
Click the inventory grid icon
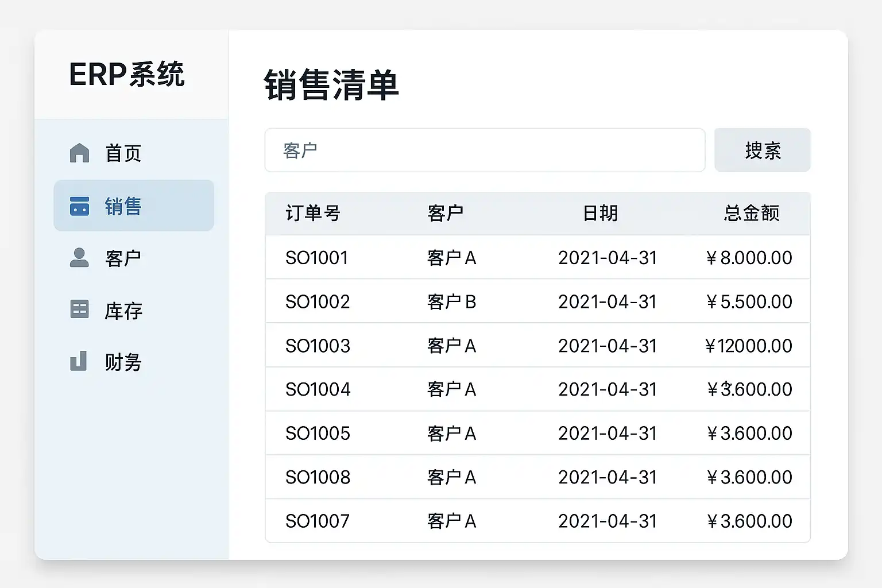click(x=79, y=310)
